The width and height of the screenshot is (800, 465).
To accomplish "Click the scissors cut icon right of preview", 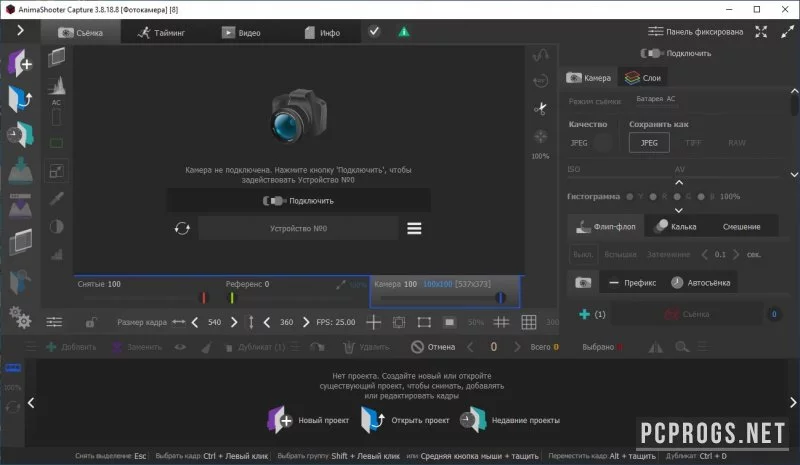I will click(540, 108).
